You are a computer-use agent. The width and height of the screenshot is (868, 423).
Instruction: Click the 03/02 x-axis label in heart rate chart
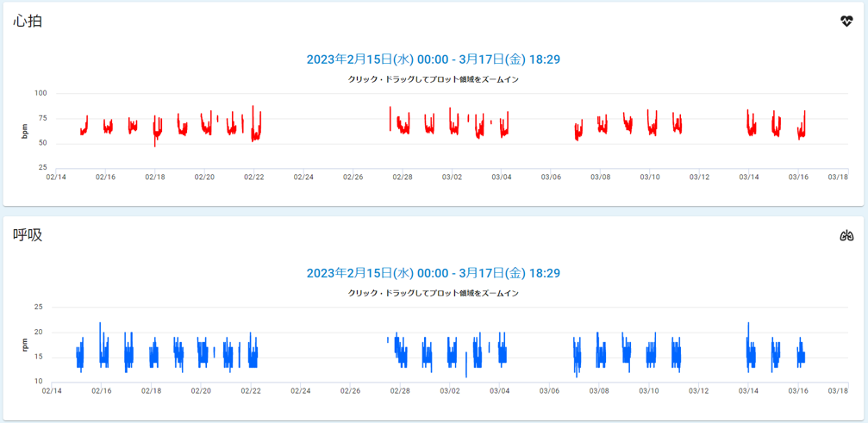click(452, 177)
